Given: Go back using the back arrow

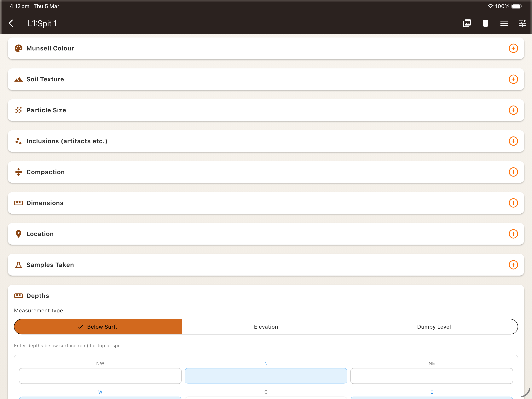Looking at the screenshot, I should (11, 23).
